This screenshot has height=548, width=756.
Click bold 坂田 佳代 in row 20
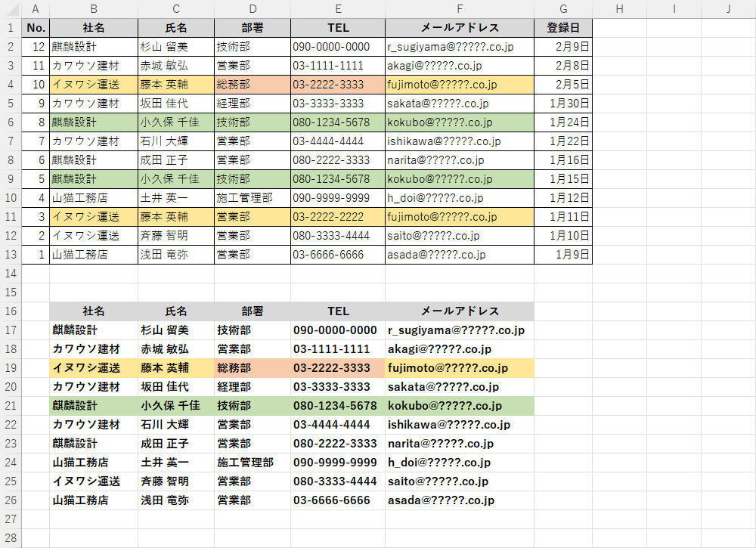pos(176,386)
